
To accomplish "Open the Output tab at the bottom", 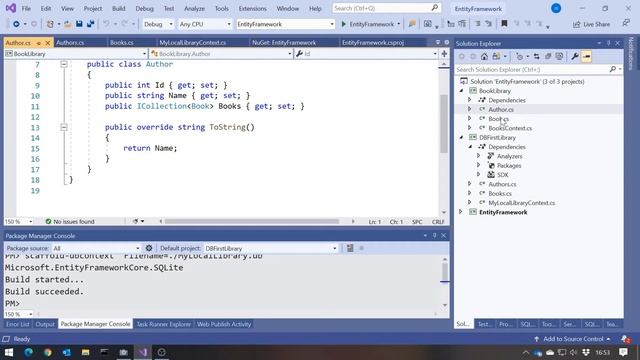I will (45, 324).
